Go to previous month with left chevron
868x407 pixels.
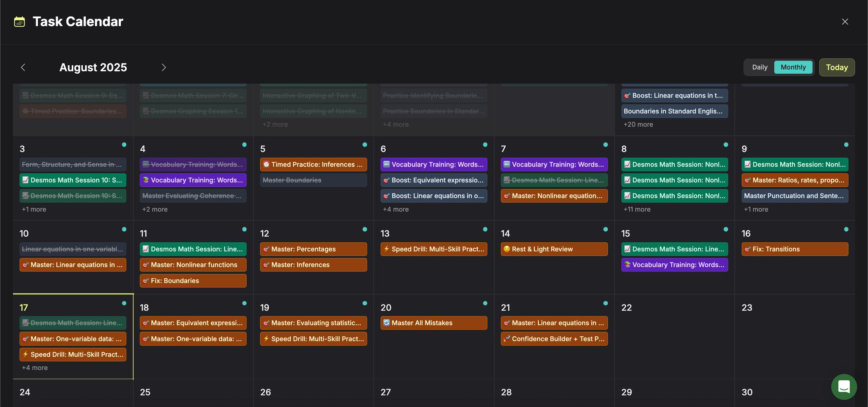click(x=23, y=67)
